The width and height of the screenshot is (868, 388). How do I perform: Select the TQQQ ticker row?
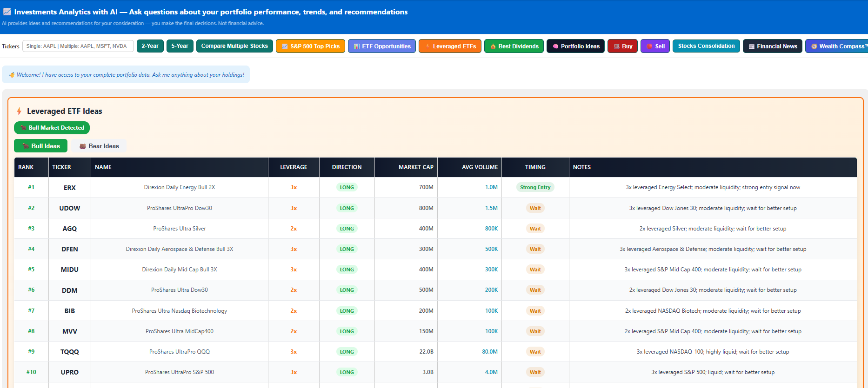[69, 352]
